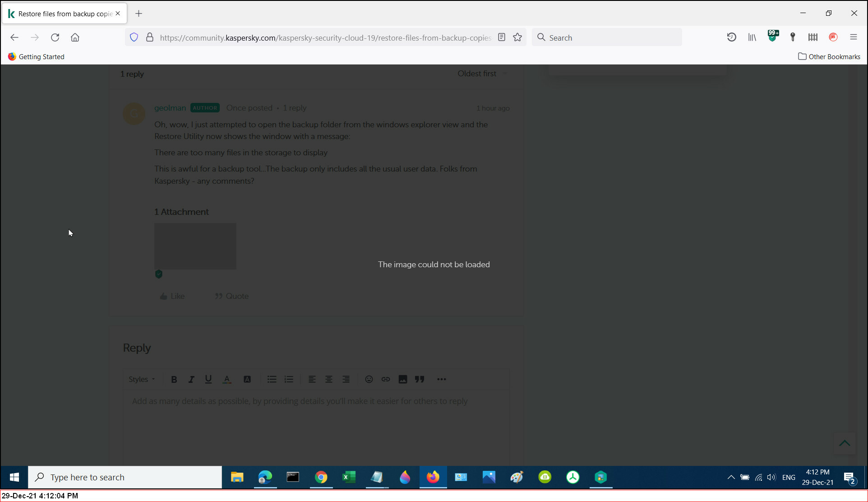Insert a bulleted list
Viewport: 868px width, 502px height.
[x=272, y=379]
